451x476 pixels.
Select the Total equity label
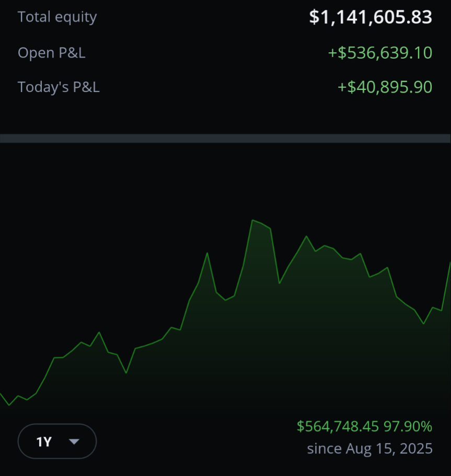57,17
